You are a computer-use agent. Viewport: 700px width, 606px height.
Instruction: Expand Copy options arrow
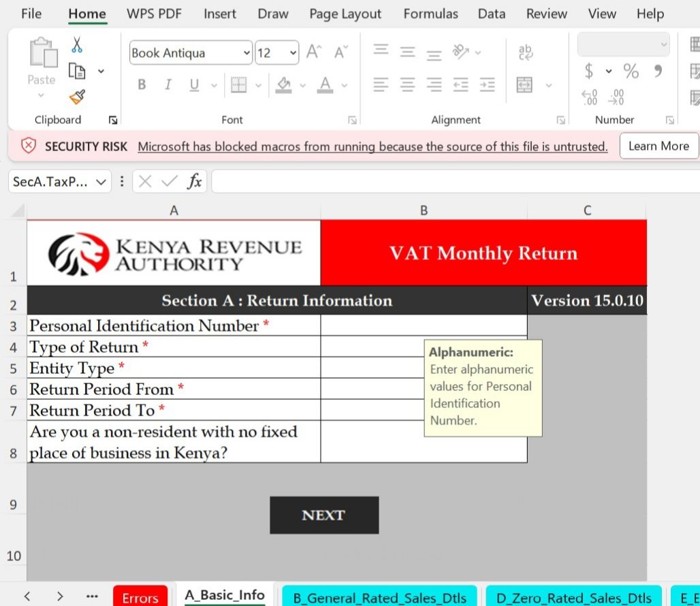[101, 71]
